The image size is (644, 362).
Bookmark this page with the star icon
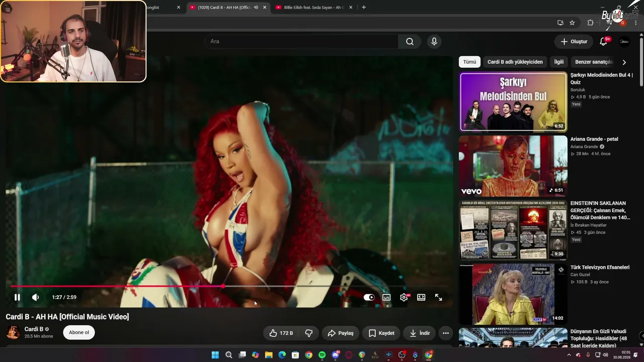(x=572, y=23)
